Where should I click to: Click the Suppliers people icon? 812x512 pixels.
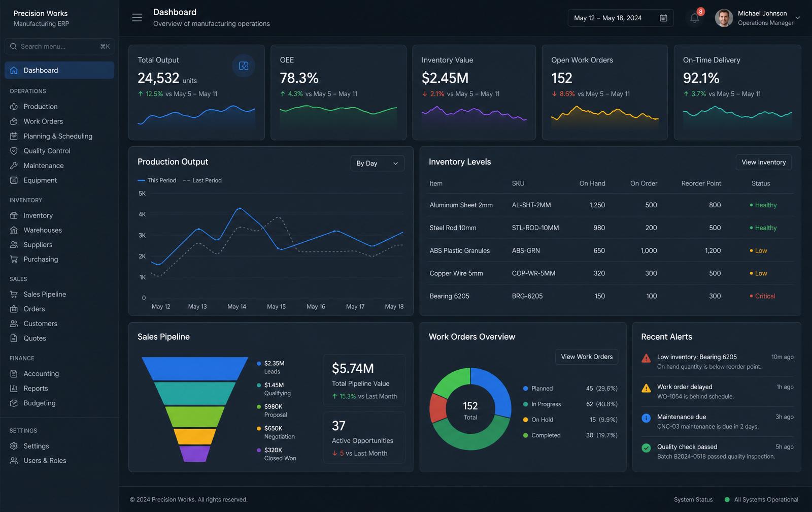pyautogui.click(x=14, y=245)
